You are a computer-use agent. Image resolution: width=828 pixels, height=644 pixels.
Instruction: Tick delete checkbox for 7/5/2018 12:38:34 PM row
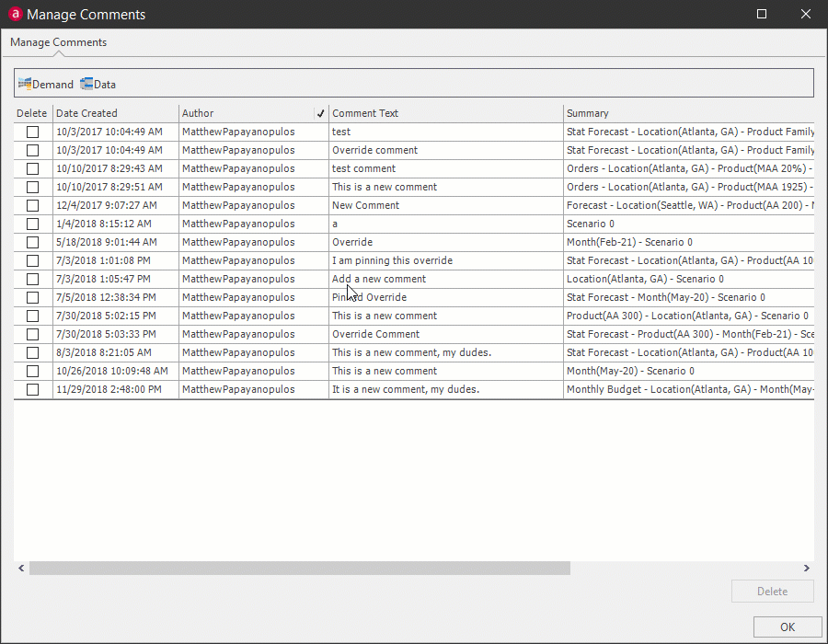click(33, 298)
